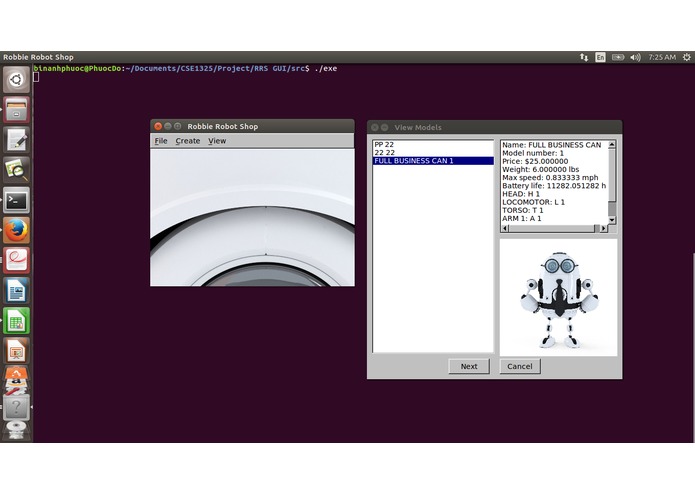The width and height of the screenshot is (695, 494).
Task: Select the FULL BUSINESS CAN 1 row
Action: [x=433, y=161]
